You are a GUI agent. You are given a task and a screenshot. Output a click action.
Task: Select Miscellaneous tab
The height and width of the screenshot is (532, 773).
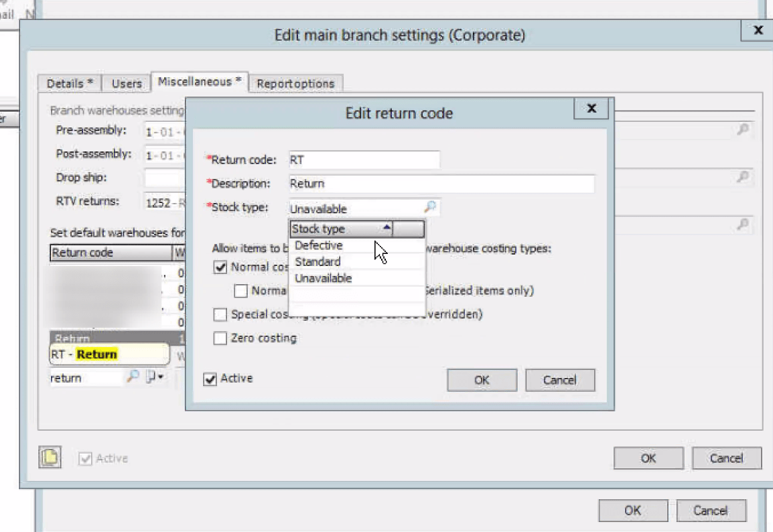click(199, 82)
